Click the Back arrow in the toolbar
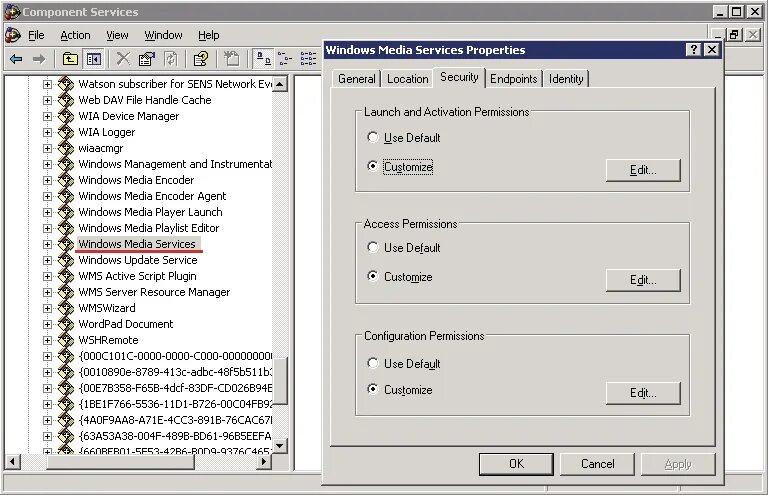Screen dimensions: 768x495 (16, 59)
